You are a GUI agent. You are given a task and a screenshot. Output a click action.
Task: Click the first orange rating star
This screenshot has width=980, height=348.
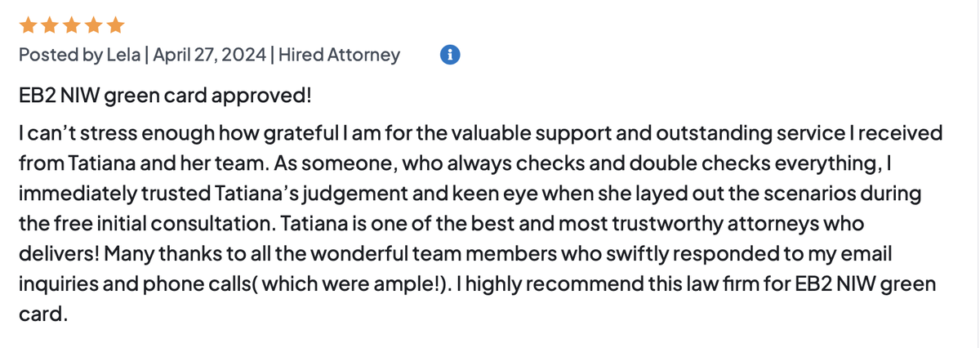click(29, 25)
